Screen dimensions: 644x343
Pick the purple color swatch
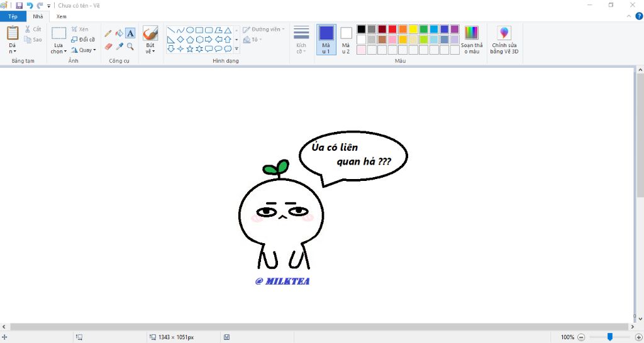point(455,29)
